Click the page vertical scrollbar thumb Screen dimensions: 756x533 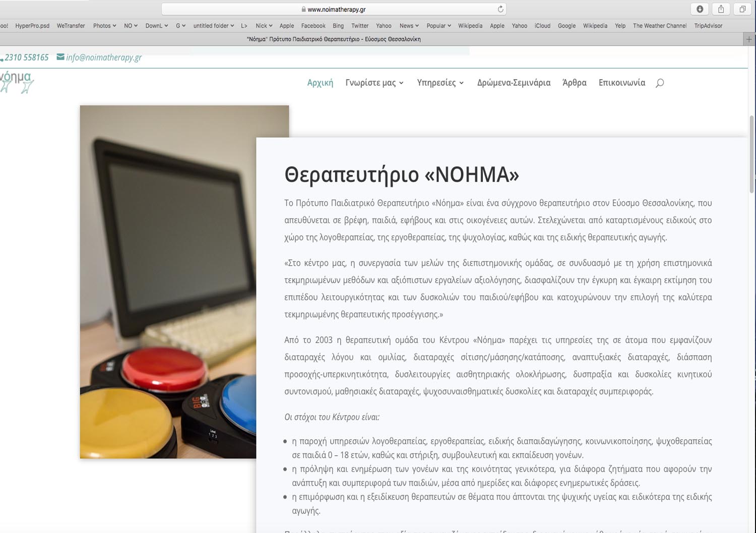751,154
